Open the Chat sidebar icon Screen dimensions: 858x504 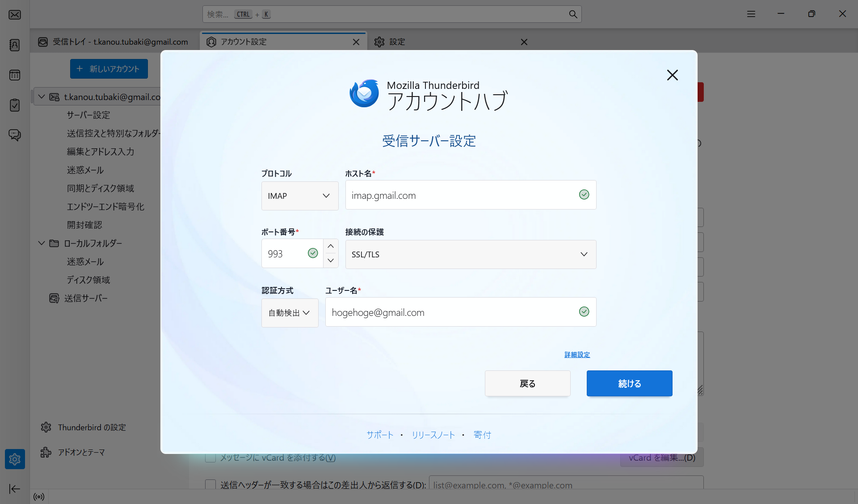15,135
